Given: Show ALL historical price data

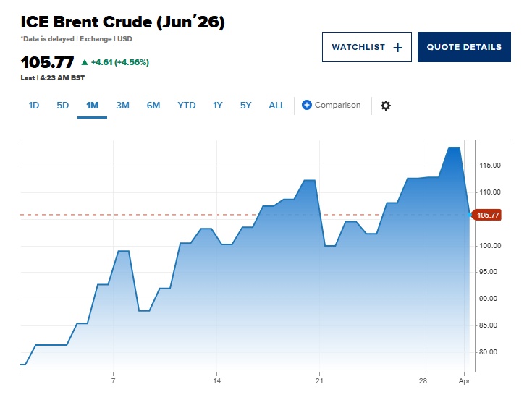Looking at the screenshot, I should (277, 106).
